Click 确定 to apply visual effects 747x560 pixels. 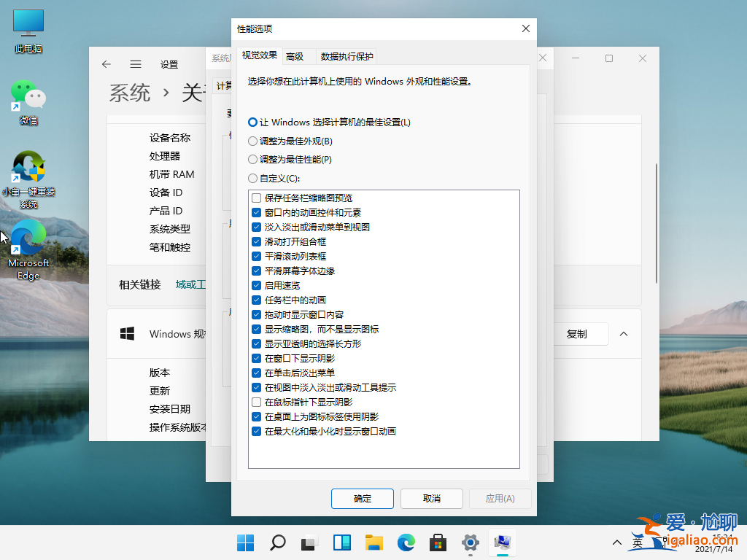coord(362,499)
